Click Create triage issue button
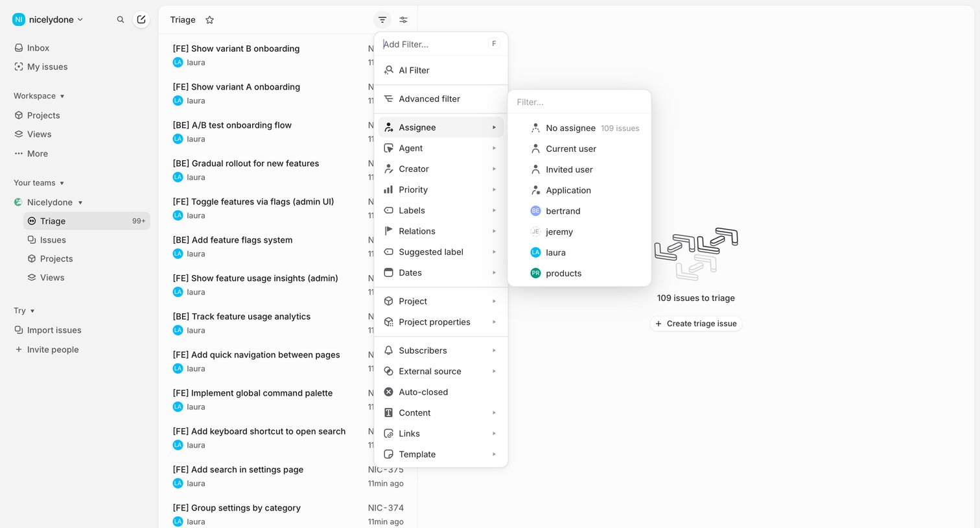Viewport: 980px width, 528px height. (696, 324)
